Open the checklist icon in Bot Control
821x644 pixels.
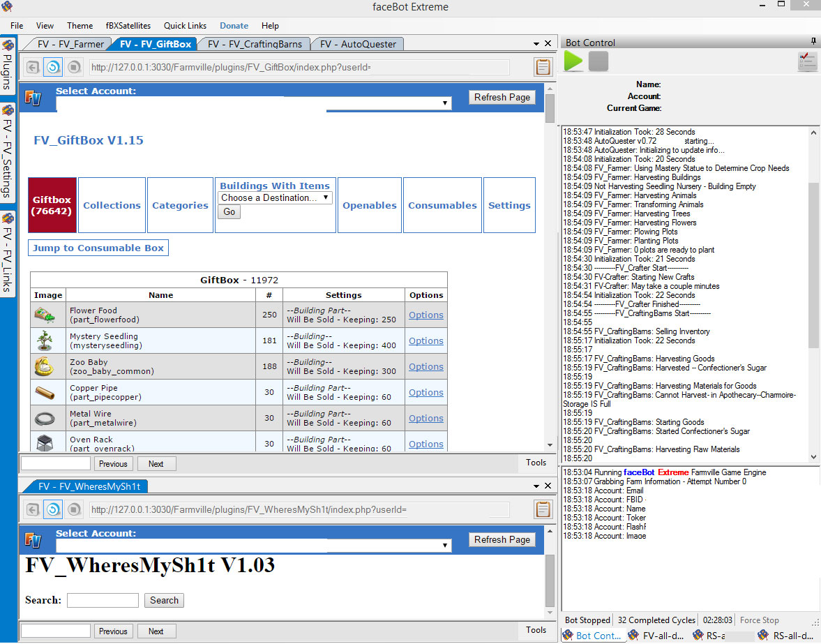tap(807, 62)
